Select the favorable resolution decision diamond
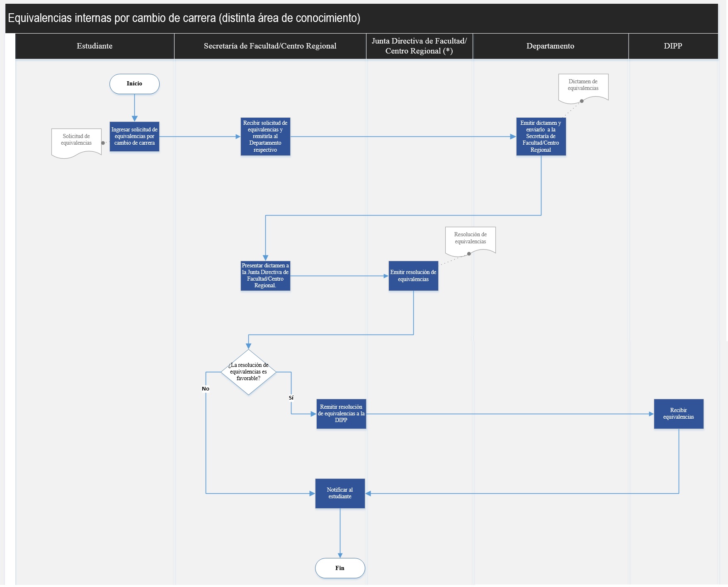The width and height of the screenshot is (728, 587). [x=248, y=372]
